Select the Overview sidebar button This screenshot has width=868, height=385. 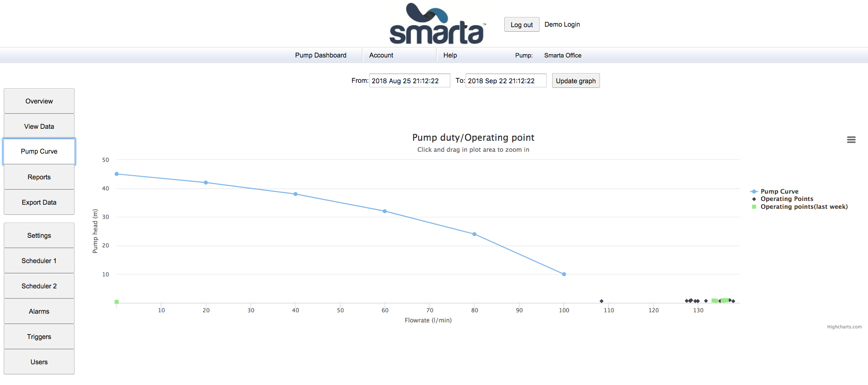click(x=39, y=101)
